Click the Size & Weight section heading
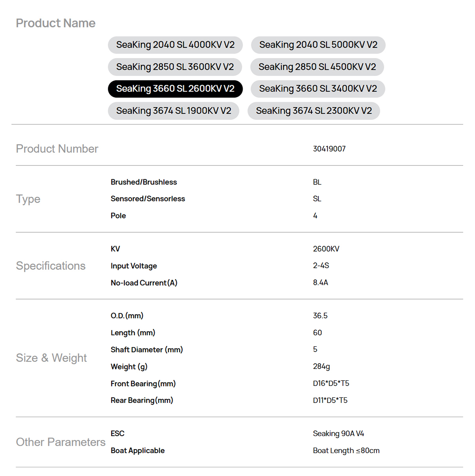This screenshot has width=475, height=476. pyautogui.click(x=51, y=358)
